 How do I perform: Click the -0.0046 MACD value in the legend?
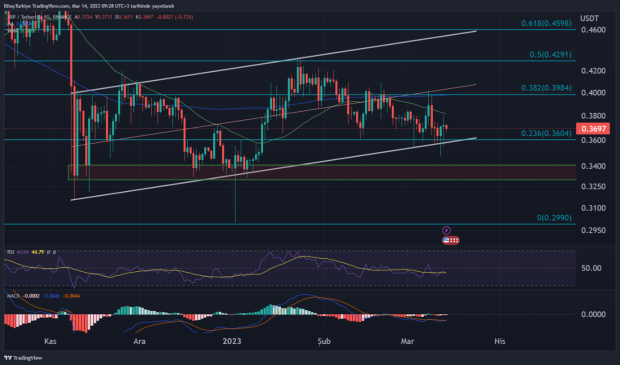click(x=51, y=296)
